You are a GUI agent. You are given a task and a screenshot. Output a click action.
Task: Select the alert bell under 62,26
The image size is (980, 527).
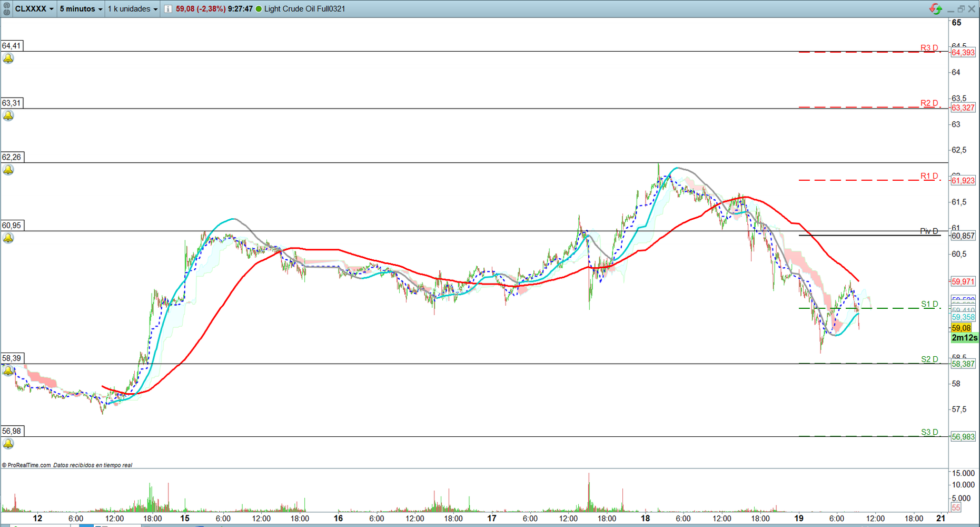(8, 170)
